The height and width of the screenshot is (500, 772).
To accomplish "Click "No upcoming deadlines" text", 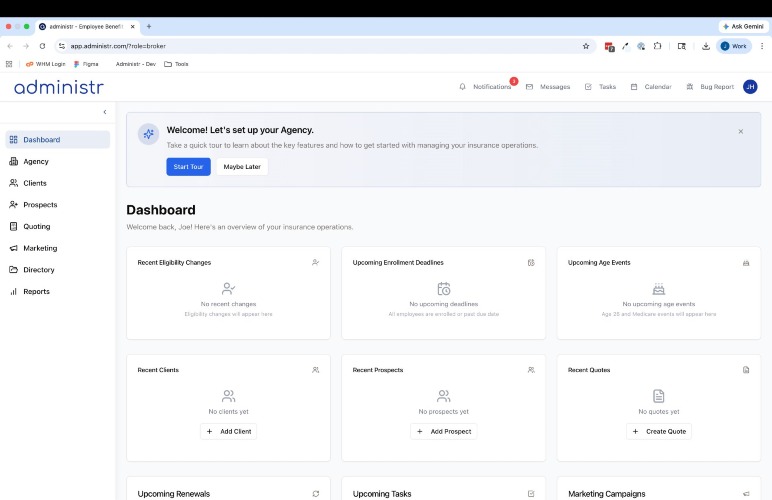I will (x=444, y=304).
